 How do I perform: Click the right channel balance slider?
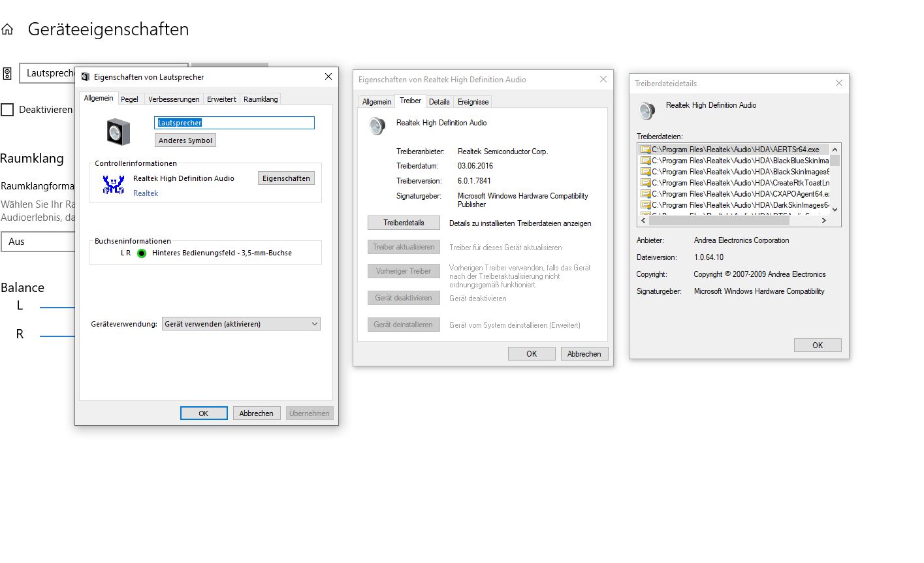coord(57,336)
